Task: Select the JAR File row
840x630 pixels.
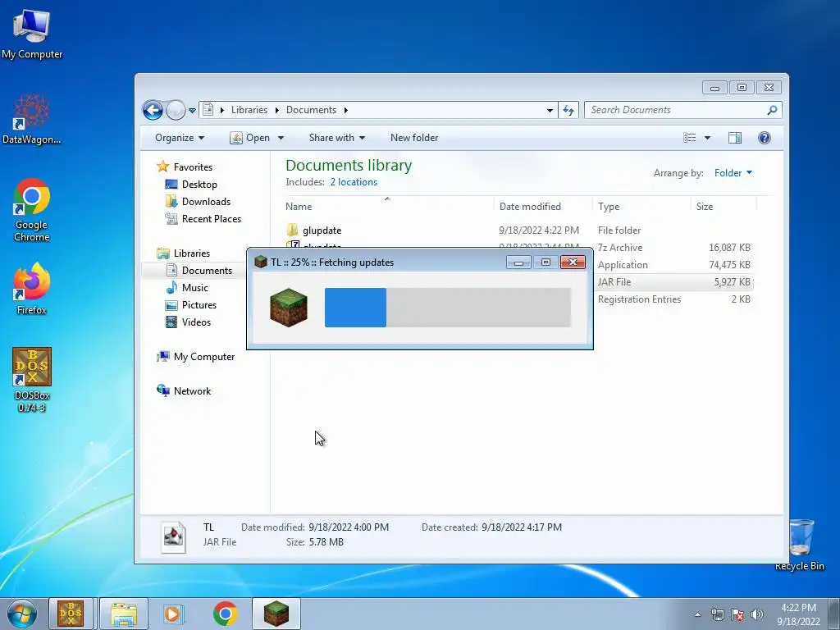Action: click(x=674, y=282)
